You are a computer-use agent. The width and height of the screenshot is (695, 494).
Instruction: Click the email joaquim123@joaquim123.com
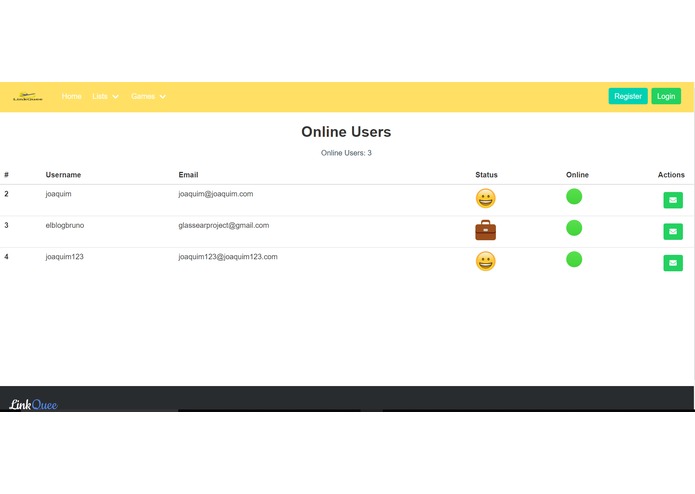point(228,257)
